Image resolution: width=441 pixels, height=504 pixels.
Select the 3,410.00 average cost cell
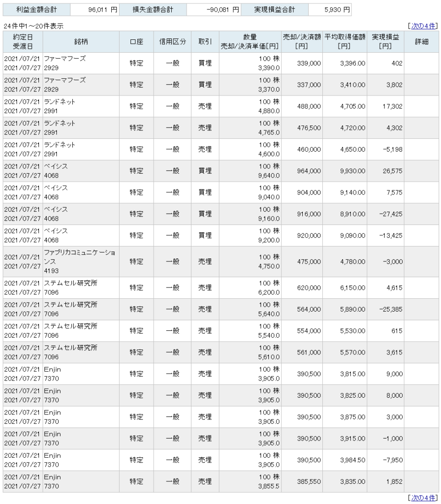(345, 85)
